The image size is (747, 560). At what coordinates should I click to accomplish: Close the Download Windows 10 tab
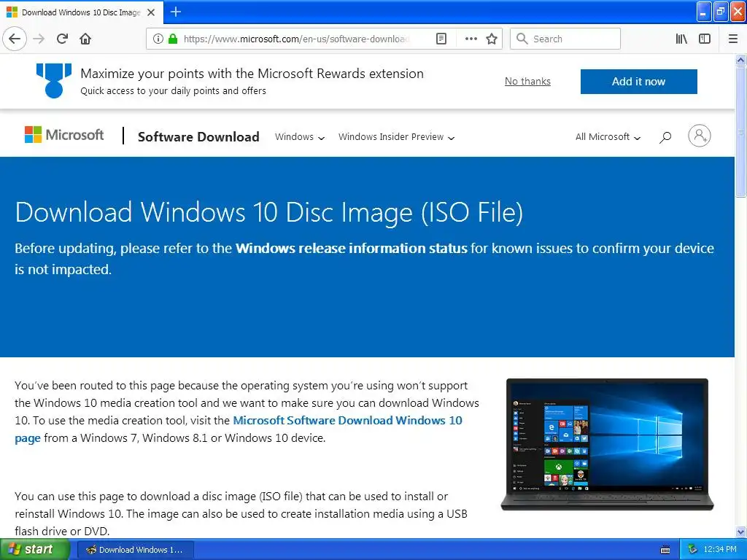click(x=151, y=12)
